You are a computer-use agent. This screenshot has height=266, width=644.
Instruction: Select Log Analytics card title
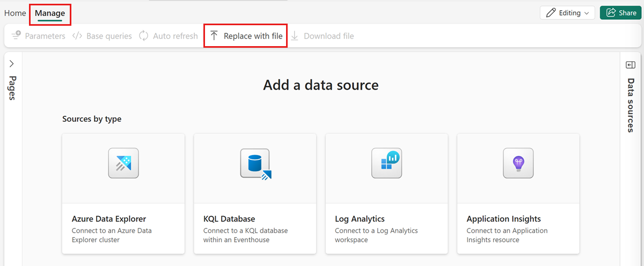pyautogui.click(x=360, y=219)
